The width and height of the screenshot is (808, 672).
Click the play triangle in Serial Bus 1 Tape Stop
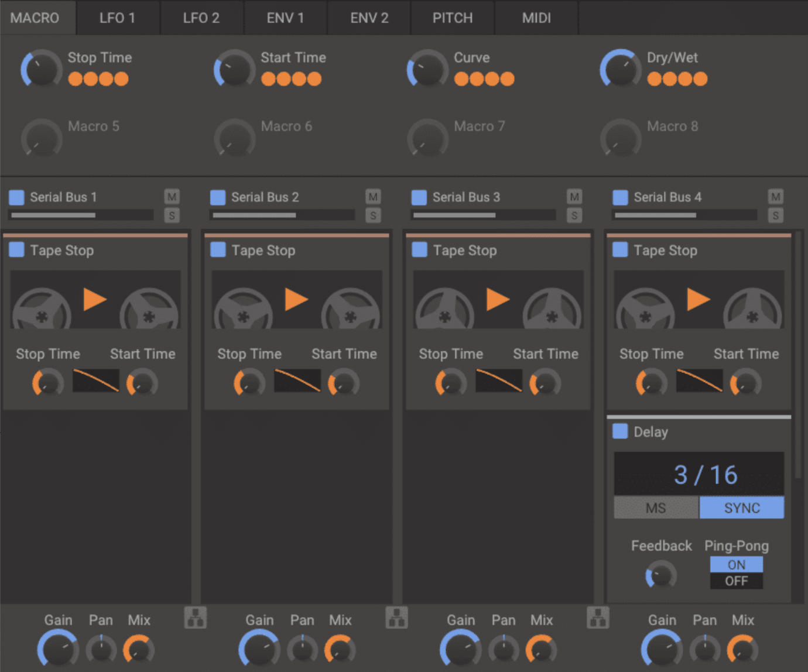tap(95, 299)
